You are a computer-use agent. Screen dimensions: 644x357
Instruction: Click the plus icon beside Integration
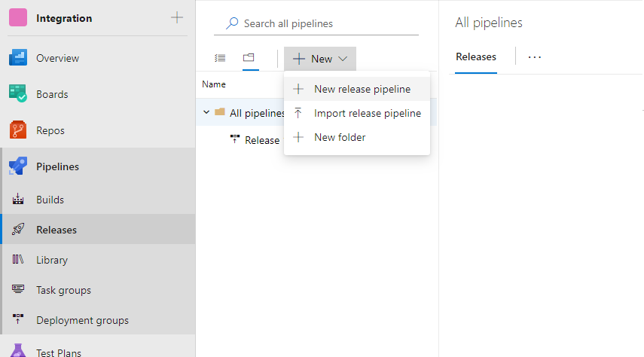pyautogui.click(x=177, y=17)
